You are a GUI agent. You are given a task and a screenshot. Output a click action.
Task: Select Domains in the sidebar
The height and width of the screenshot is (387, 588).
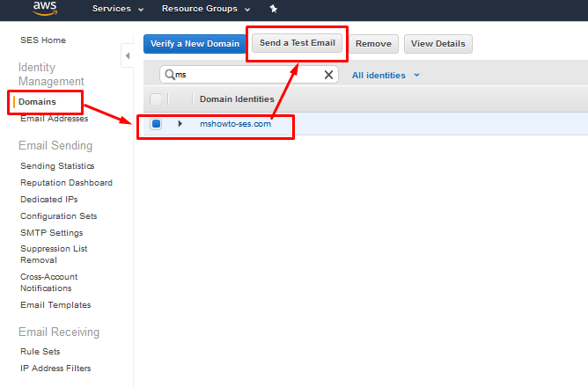(x=37, y=102)
